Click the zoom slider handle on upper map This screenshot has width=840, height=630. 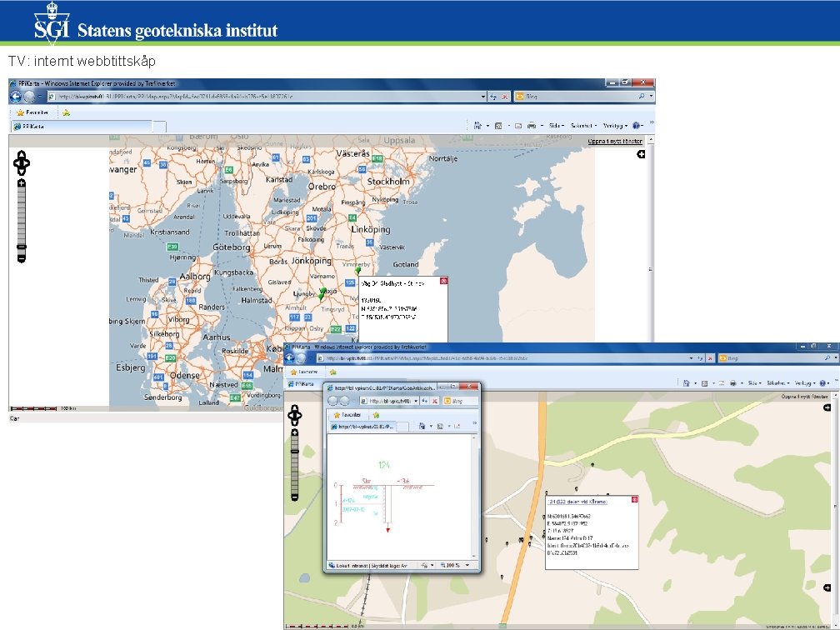click(x=22, y=247)
